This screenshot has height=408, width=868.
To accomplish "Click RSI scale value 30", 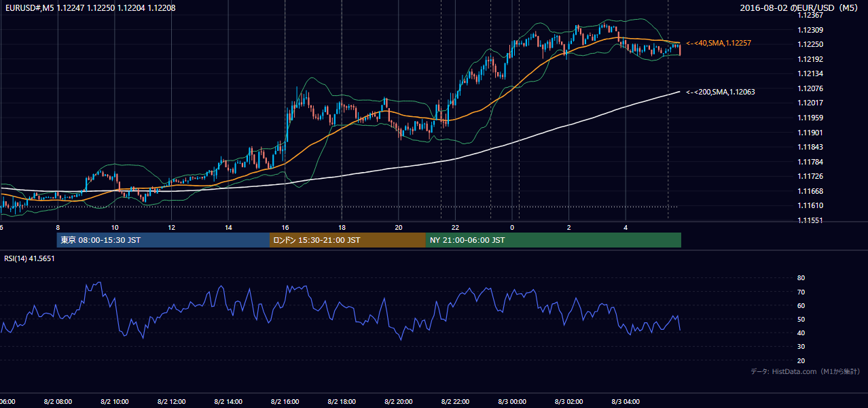I will pos(801,347).
